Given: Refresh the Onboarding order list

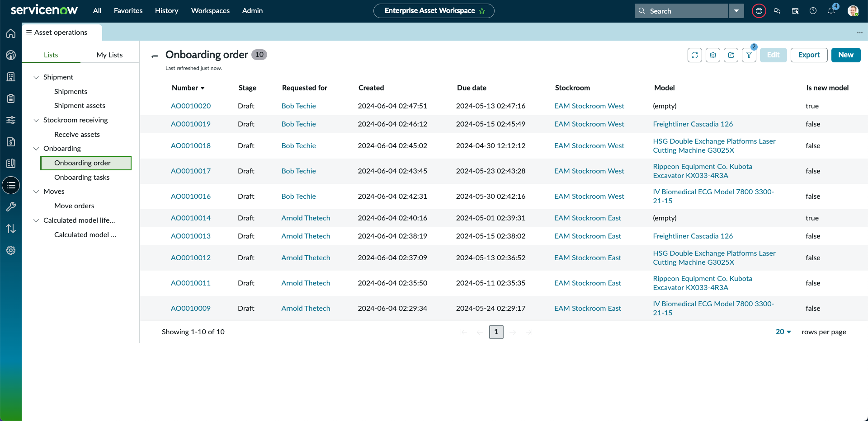Looking at the screenshot, I should (x=695, y=55).
